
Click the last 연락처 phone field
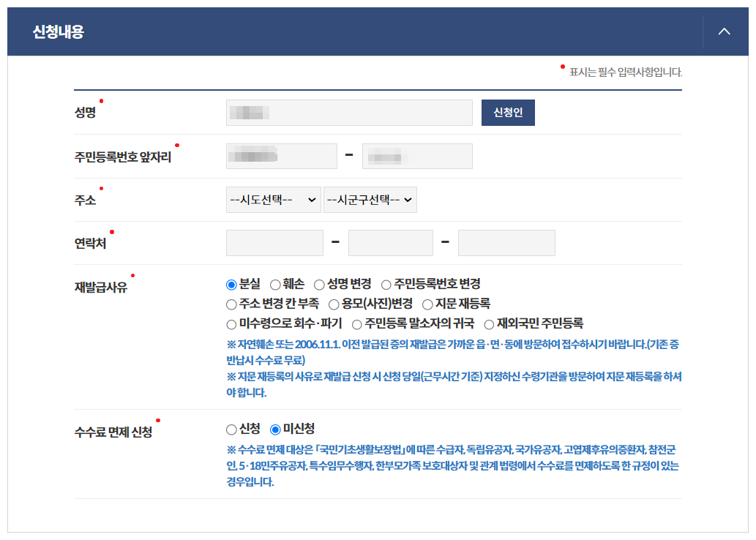(506, 243)
